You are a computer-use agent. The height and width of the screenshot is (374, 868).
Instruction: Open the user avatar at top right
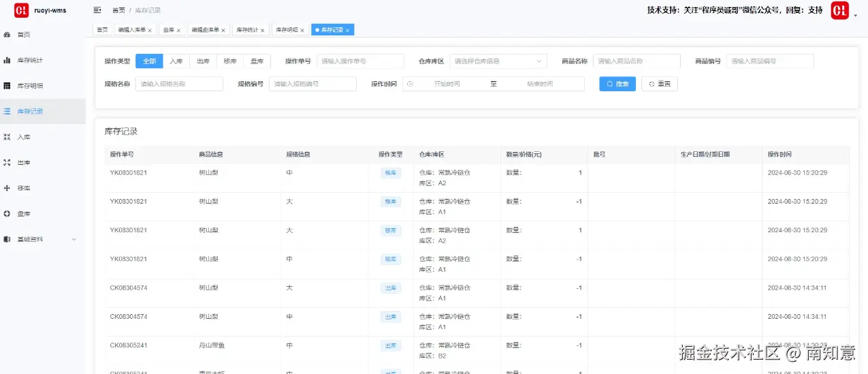click(839, 10)
